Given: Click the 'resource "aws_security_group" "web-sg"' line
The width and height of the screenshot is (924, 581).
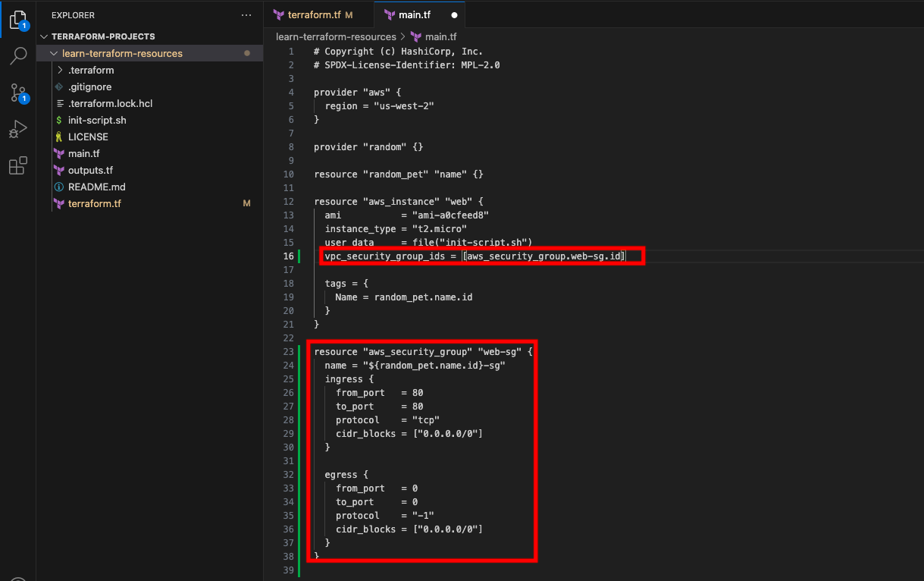Looking at the screenshot, I should [x=423, y=352].
